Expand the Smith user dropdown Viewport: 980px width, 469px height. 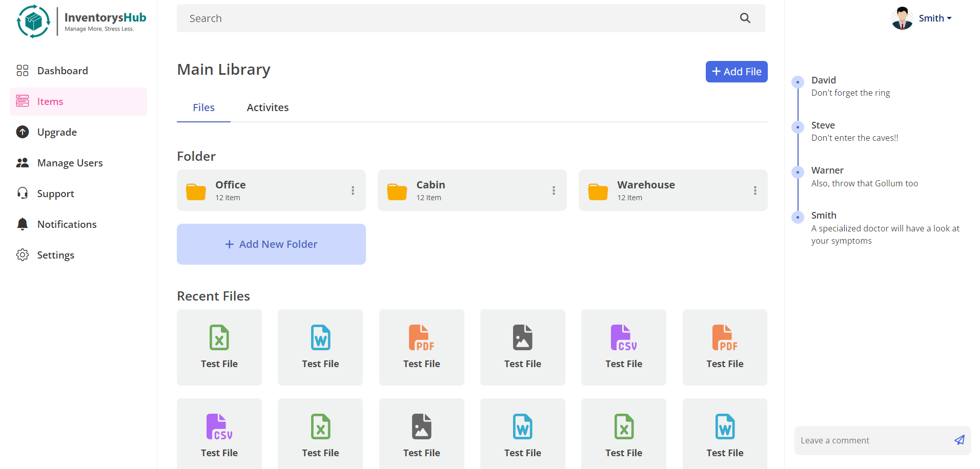(935, 18)
